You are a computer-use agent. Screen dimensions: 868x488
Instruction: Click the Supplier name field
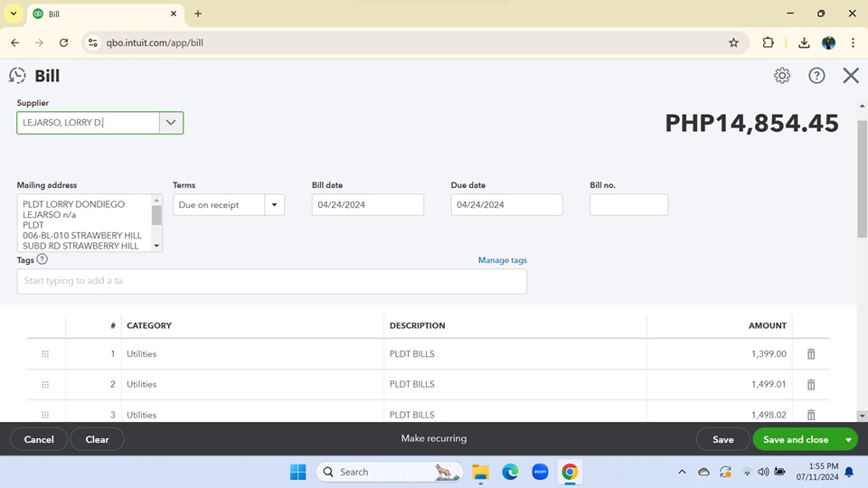[89, 123]
